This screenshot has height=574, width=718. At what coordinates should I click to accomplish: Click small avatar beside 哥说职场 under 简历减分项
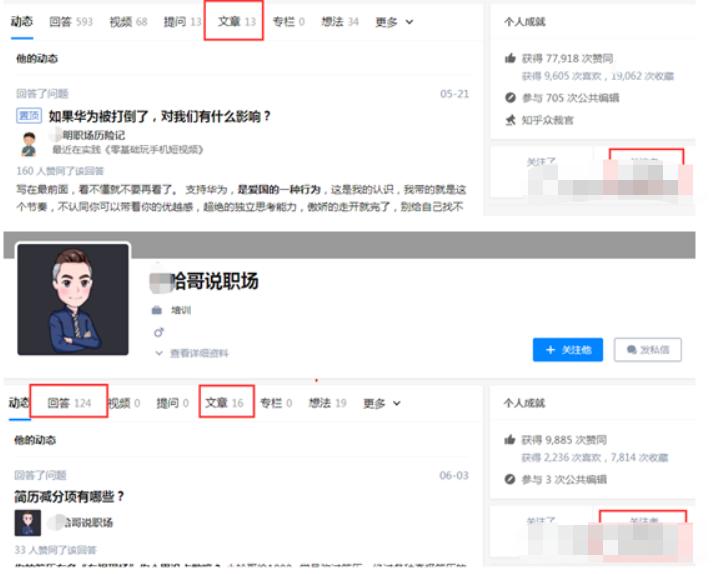pos(27,523)
